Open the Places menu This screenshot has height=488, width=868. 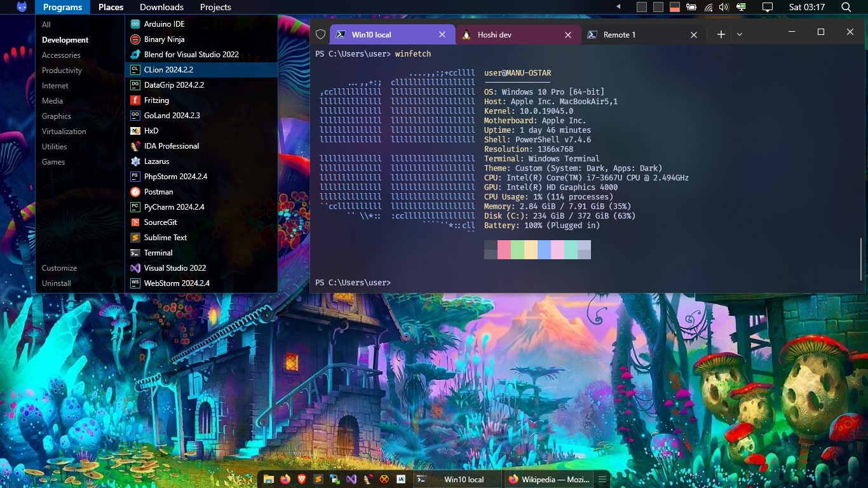click(x=111, y=7)
